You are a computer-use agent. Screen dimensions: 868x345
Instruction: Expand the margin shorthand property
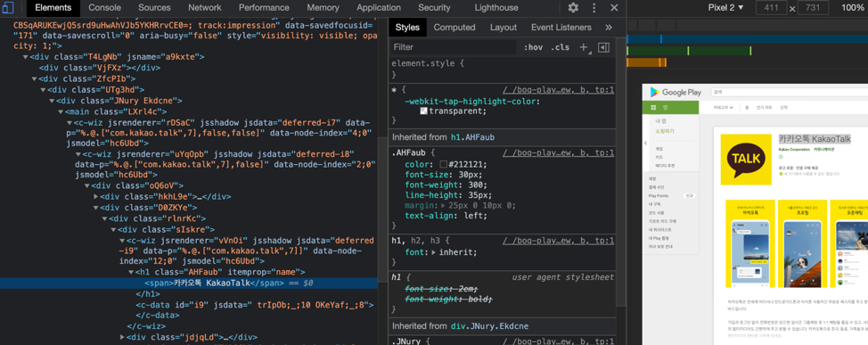point(443,205)
